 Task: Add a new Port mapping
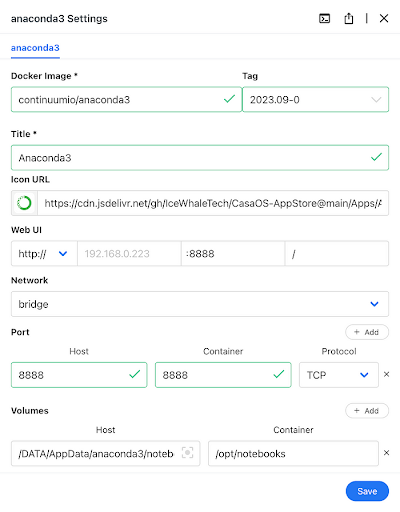click(x=367, y=332)
